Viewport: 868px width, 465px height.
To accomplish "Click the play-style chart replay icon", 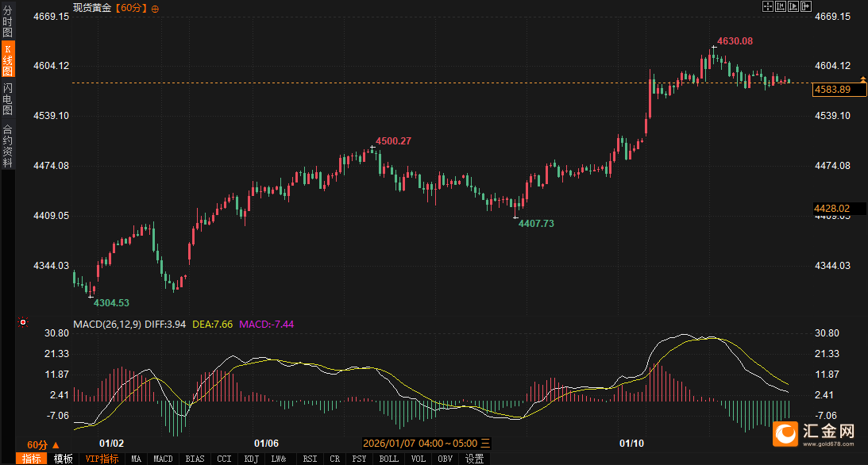I will (793, 6).
